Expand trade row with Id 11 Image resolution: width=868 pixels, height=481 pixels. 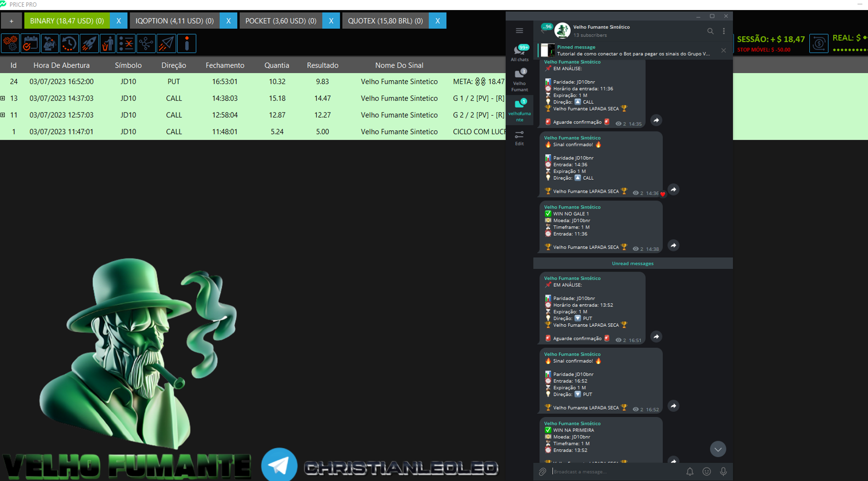(x=3, y=115)
